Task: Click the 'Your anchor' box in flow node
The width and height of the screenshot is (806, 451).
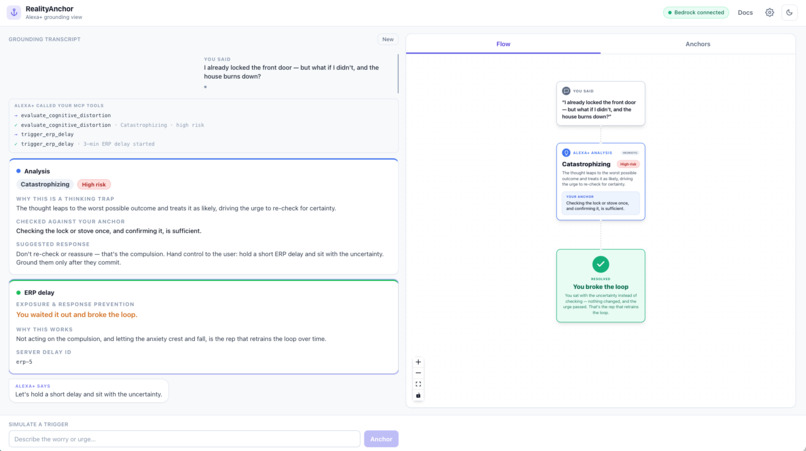Action: point(600,203)
